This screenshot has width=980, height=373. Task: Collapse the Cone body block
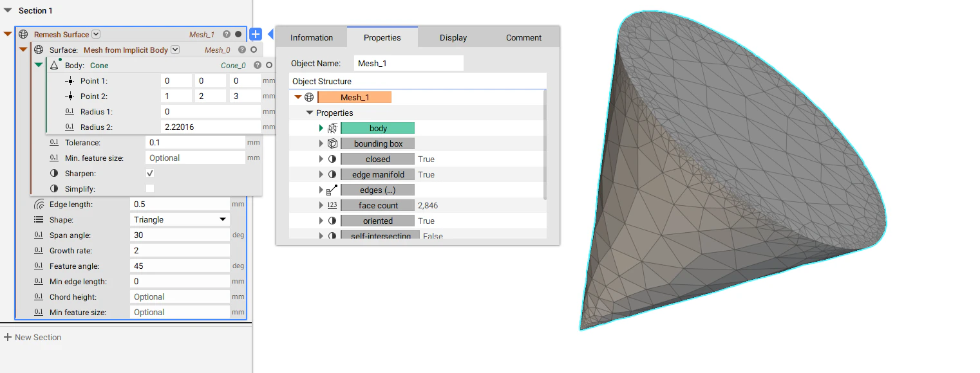pyautogui.click(x=39, y=65)
